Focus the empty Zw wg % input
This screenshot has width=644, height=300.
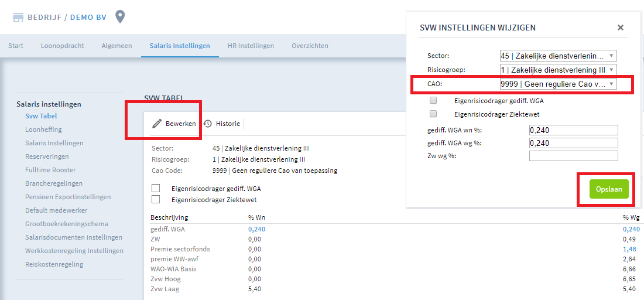[x=574, y=156]
